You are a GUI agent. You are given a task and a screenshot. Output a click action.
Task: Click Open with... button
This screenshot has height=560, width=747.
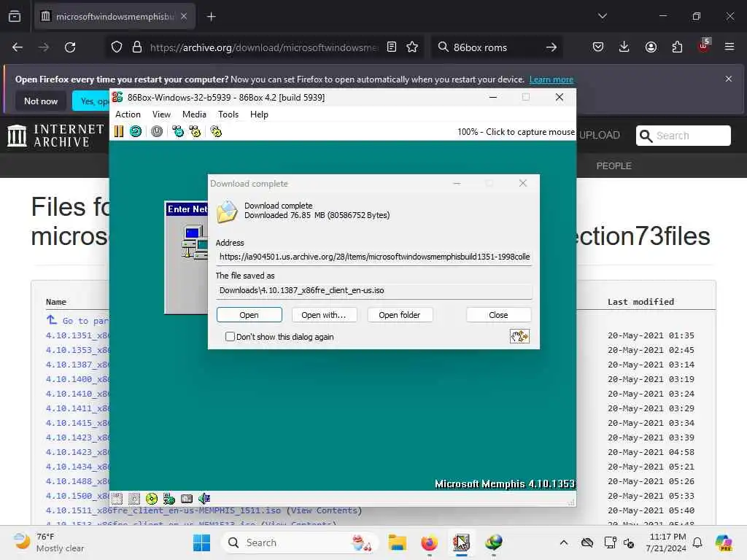[x=323, y=315]
